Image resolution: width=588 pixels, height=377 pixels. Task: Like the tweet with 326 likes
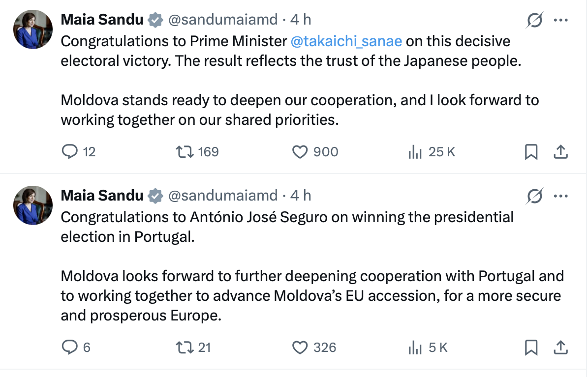point(300,348)
